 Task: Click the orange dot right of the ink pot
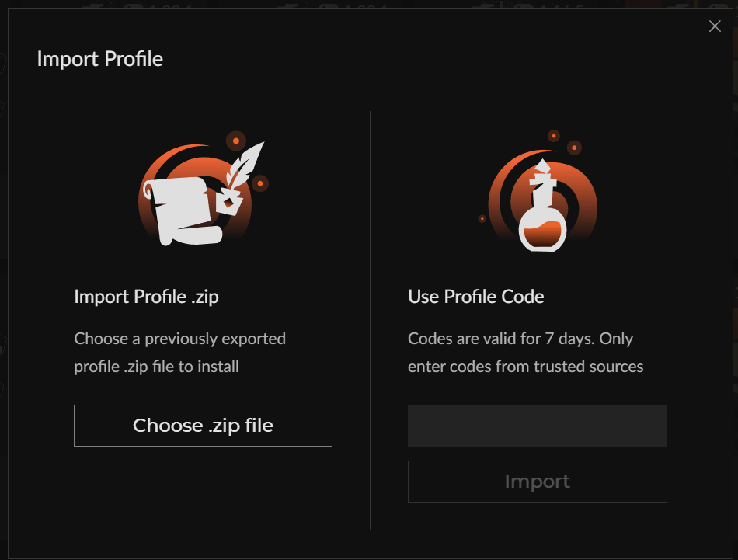point(260,183)
